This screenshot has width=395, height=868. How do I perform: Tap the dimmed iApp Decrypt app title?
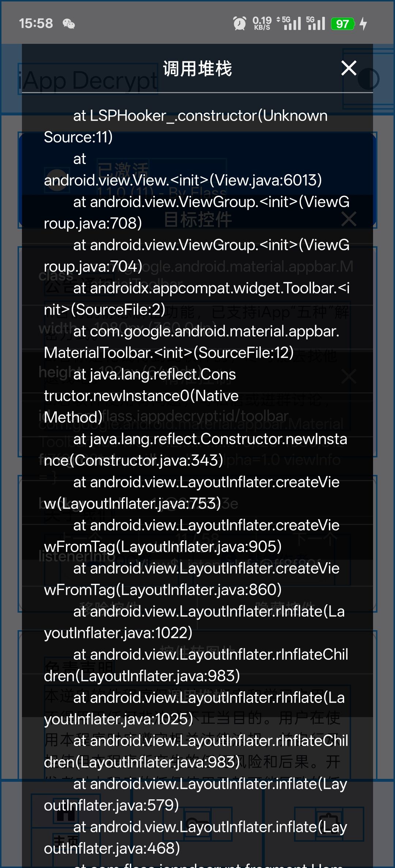click(x=88, y=80)
